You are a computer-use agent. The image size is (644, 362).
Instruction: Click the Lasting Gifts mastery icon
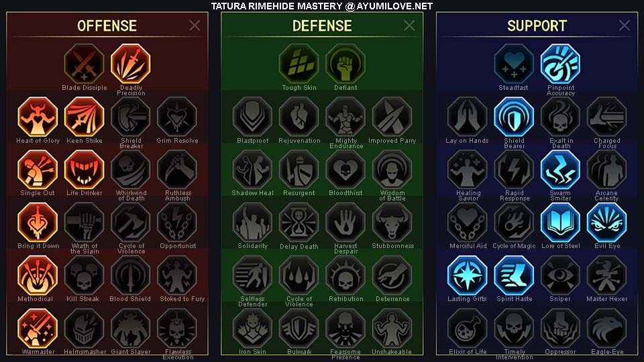(x=467, y=276)
